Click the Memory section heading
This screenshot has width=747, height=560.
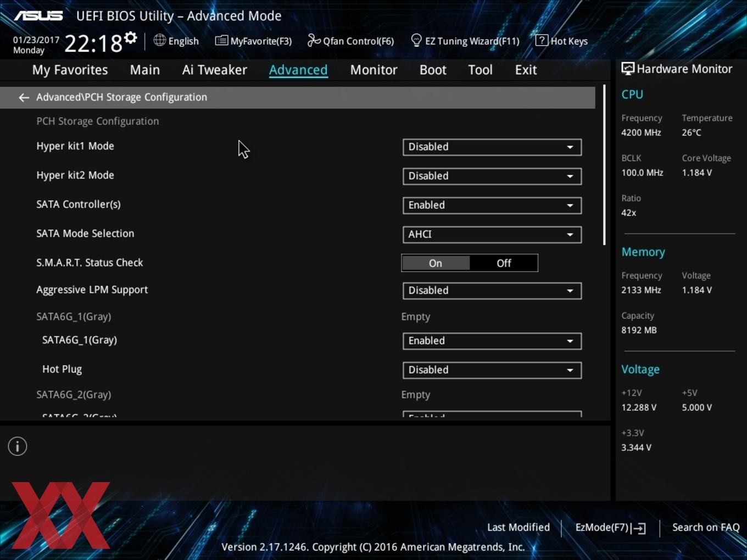tap(643, 252)
